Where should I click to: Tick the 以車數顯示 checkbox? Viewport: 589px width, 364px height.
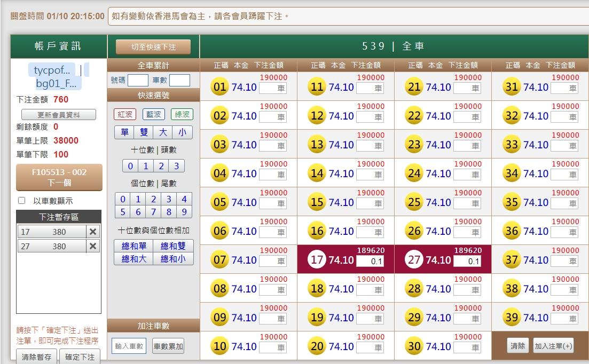point(22,200)
